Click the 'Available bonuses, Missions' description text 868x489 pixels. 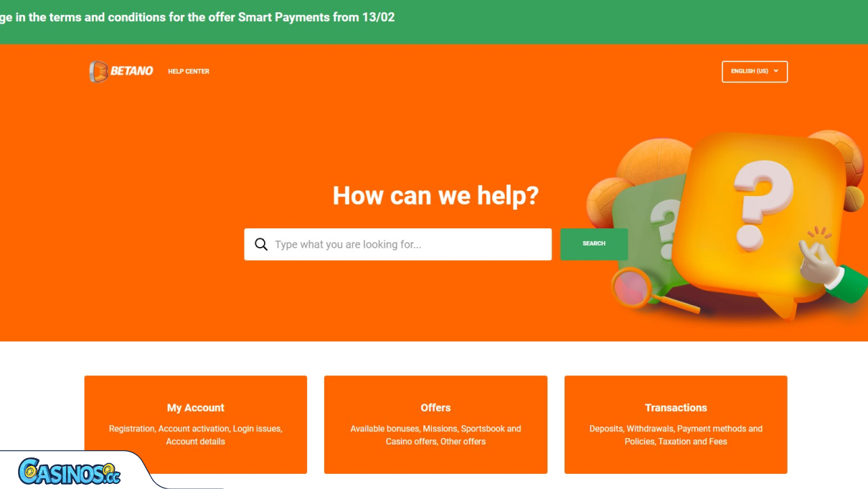pos(435,435)
